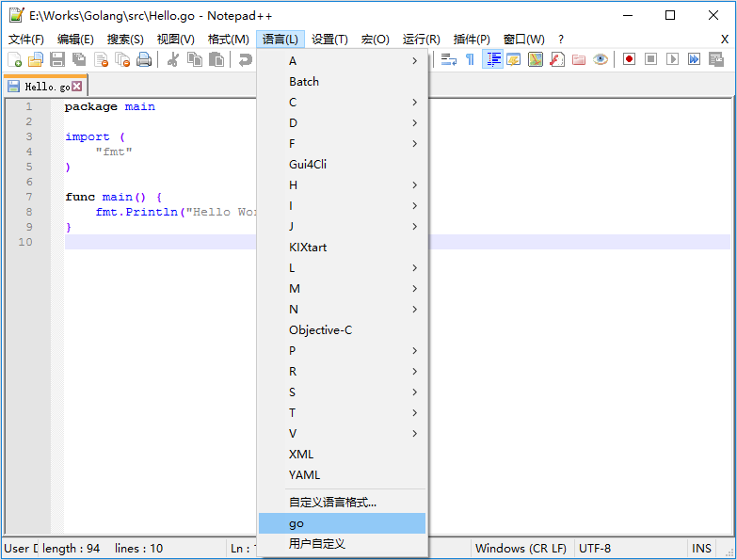
Task: Click the Print toolbar icon
Action: click(144, 59)
